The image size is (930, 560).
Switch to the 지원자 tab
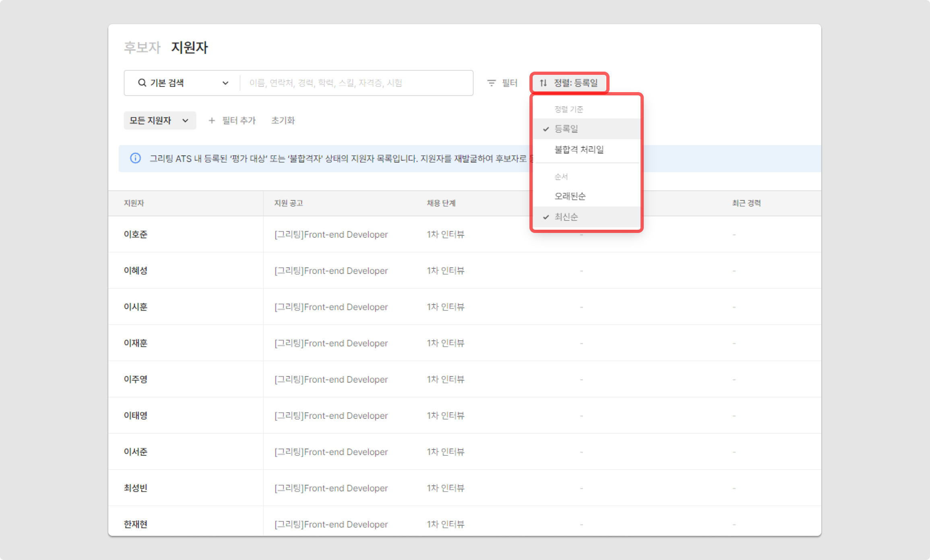tap(189, 47)
